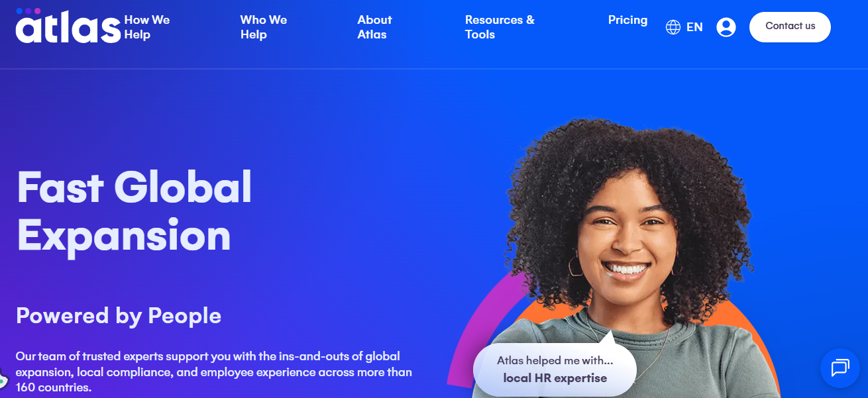868x398 pixels.
Task: Open the chat widget bubble icon
Action: tap(840, 368)
